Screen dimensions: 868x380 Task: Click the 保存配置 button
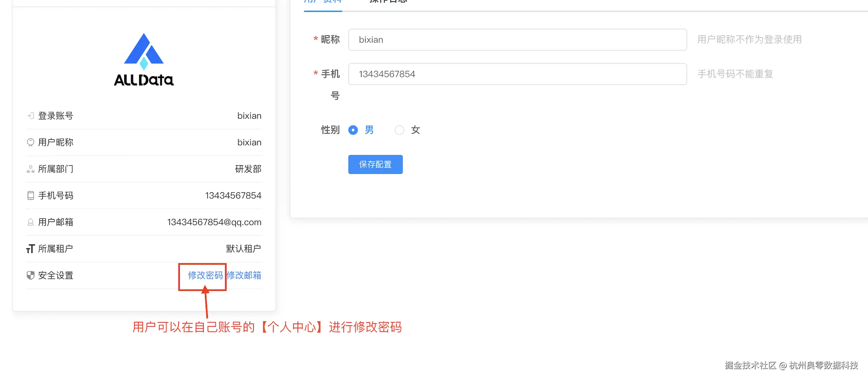click(x=375, y=164)
